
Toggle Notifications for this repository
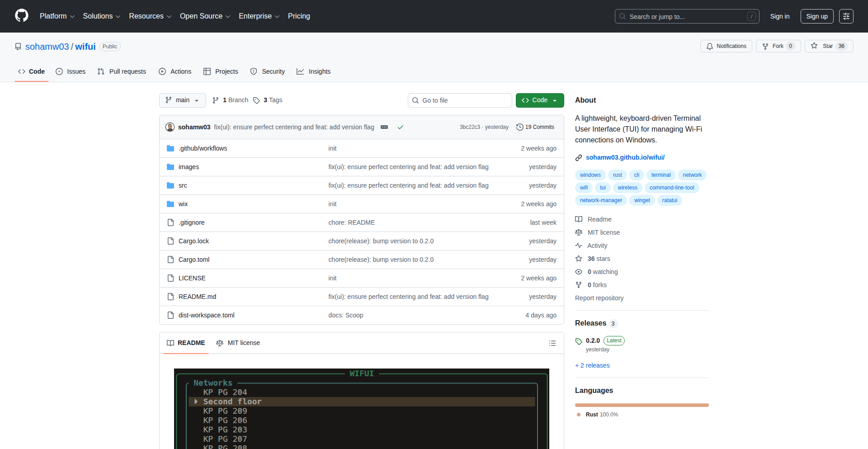click(726, 46)
